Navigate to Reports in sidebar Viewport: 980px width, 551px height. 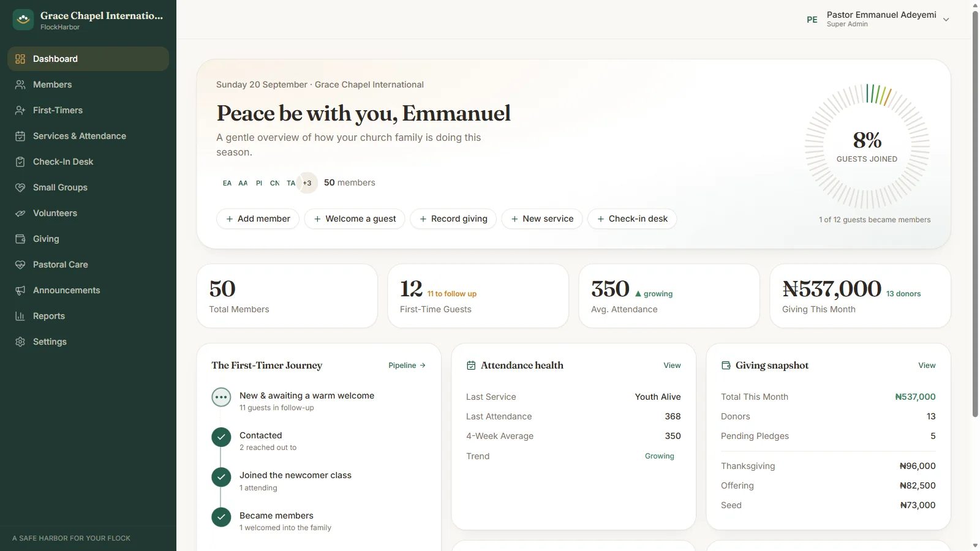point(88,316)
